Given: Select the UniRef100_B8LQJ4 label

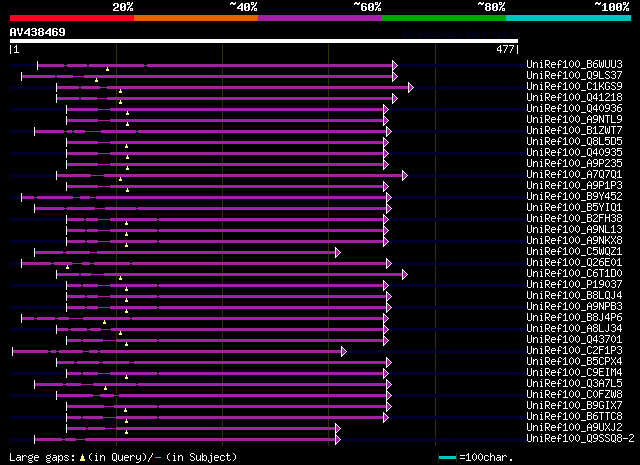Looking at the screenshot, I should [x=574, y=296].
